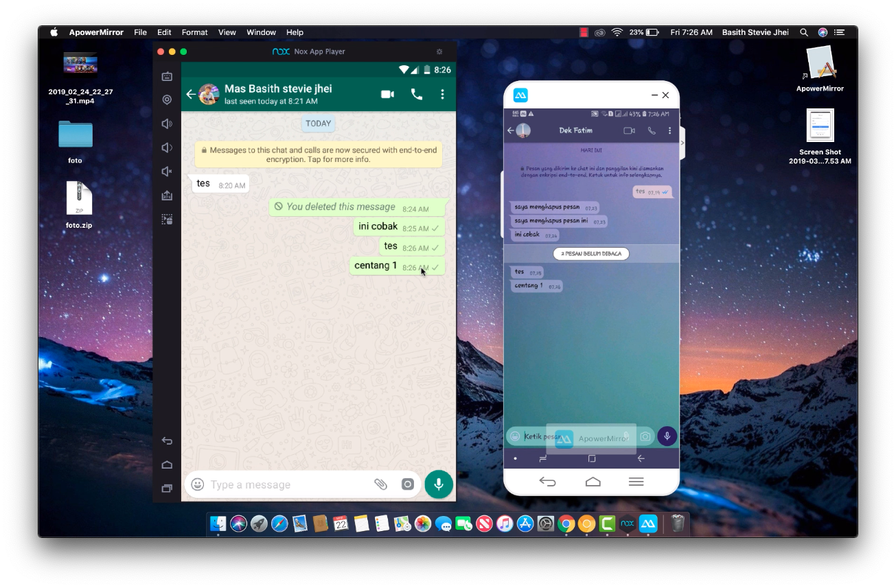Tap the Android back arrow in Nox sidebar

click(167, 441)
